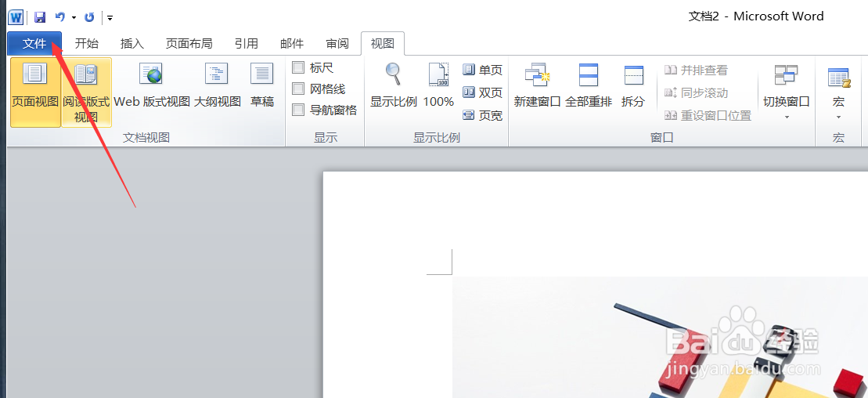Screen dimensions: 868x398
Task: Select the 视图 tab
Action: pos(383,44)
